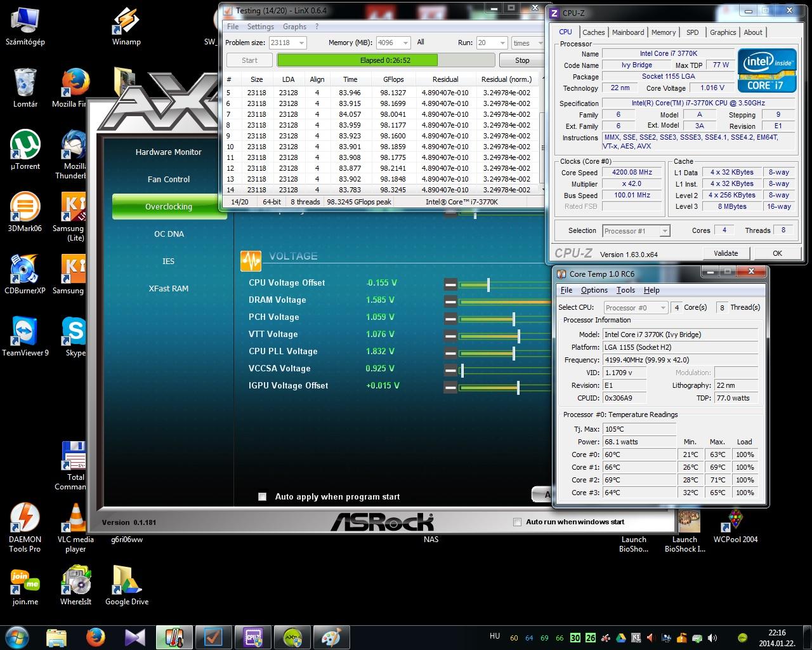Open the Winamp desktop shortcut
This screenshot has width=812, height=650.
(x=126, y=25)
